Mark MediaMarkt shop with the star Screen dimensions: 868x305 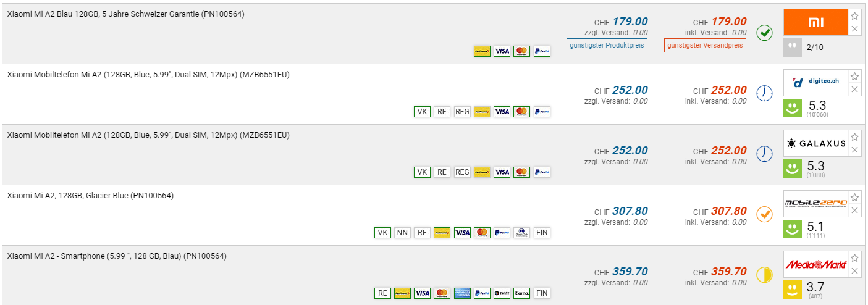point(854,258)
